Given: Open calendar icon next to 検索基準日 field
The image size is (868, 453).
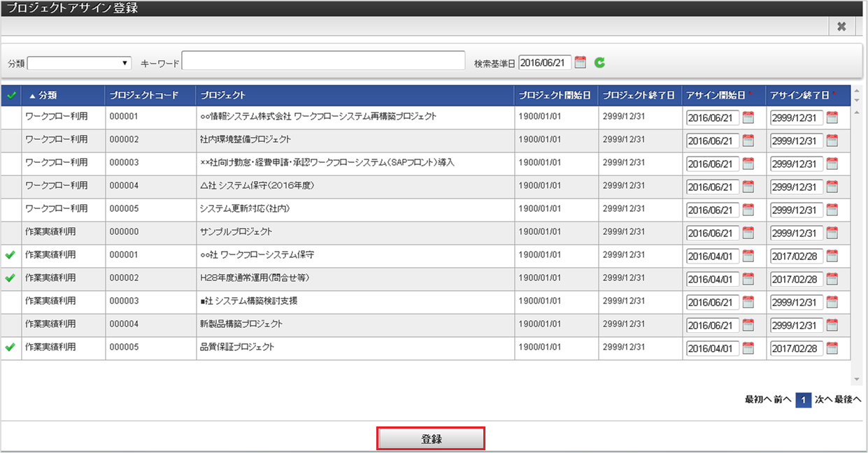Looking at the screenshot, I should (580, 62).
